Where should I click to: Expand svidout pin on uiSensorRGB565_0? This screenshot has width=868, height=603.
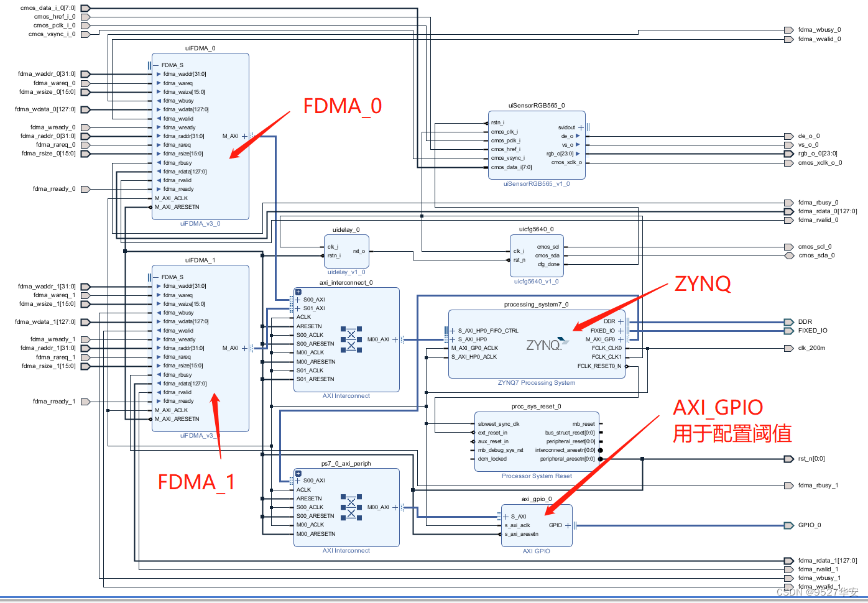tap(581, 127)
